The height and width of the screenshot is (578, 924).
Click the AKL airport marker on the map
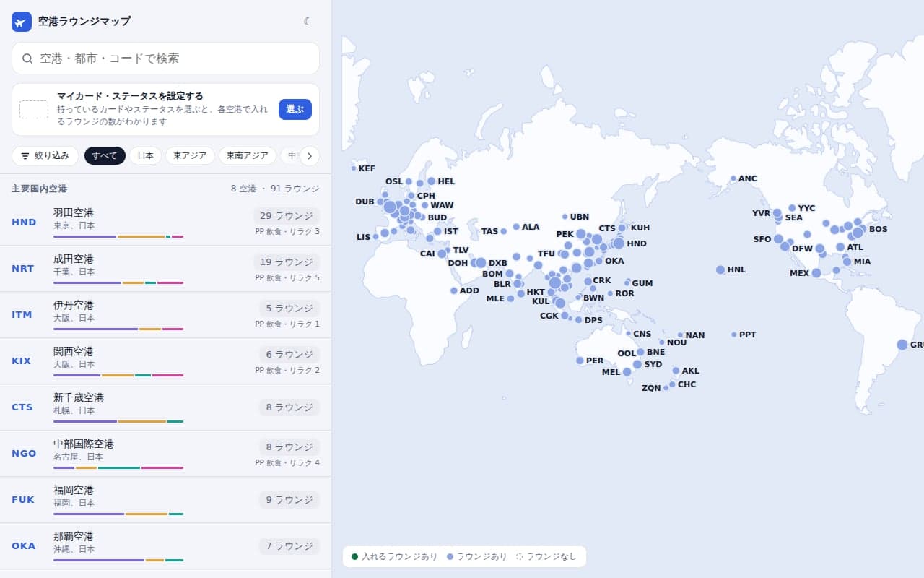coord(676,371)
